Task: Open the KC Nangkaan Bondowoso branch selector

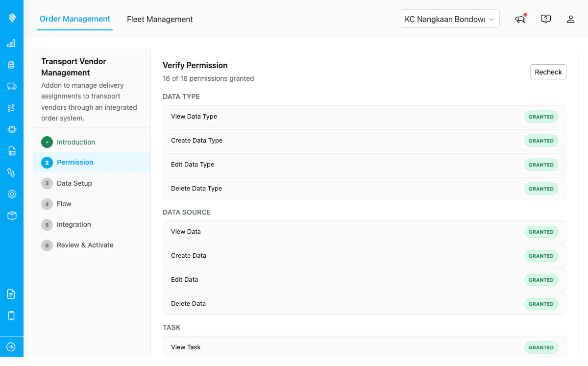Action: point(449,18)
